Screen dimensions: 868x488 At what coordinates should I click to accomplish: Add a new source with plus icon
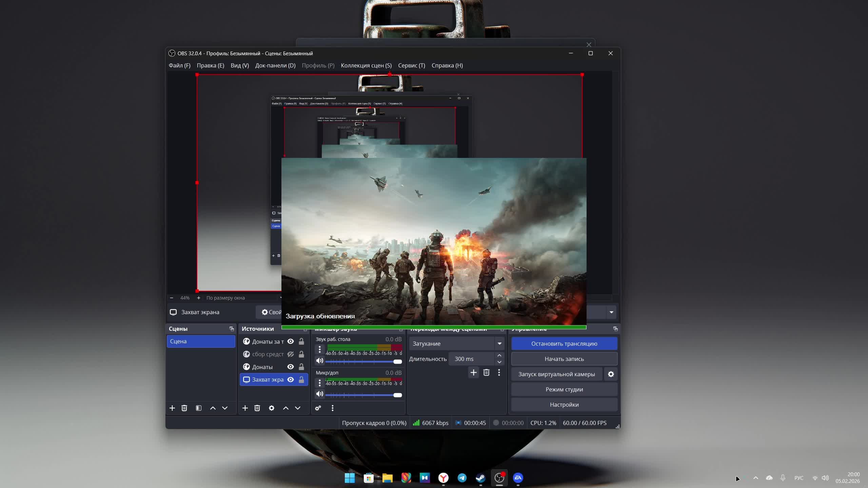pyautogui.click(x=245, y=408)
